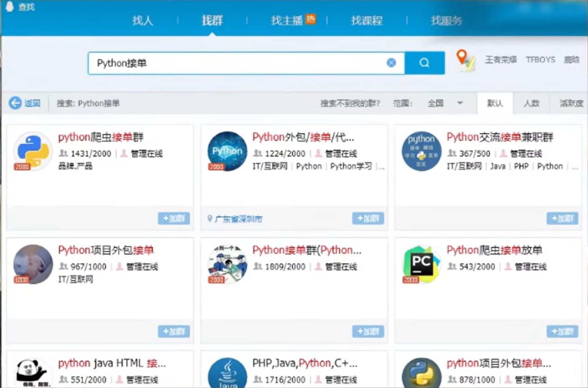Open the Python爬虫接单放单 title
Image resolution: width=588 pixels, height=388 pixels.
[495, 250]
